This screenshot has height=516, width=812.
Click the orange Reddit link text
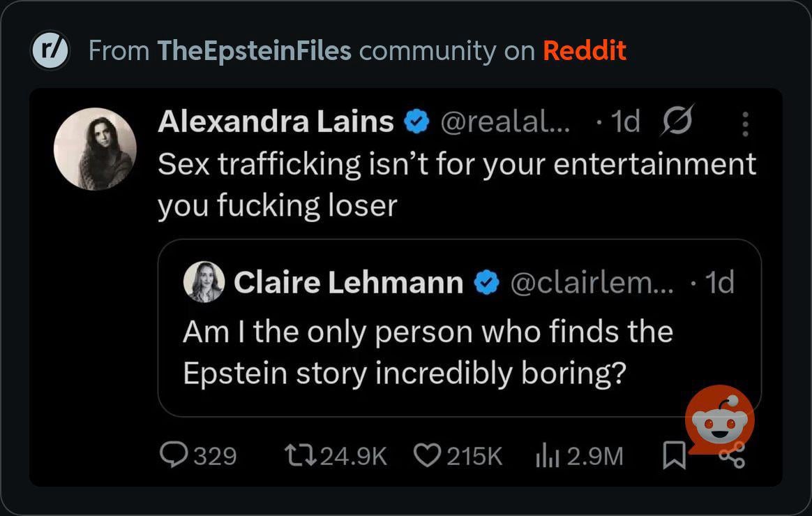[x=584, y=50]
